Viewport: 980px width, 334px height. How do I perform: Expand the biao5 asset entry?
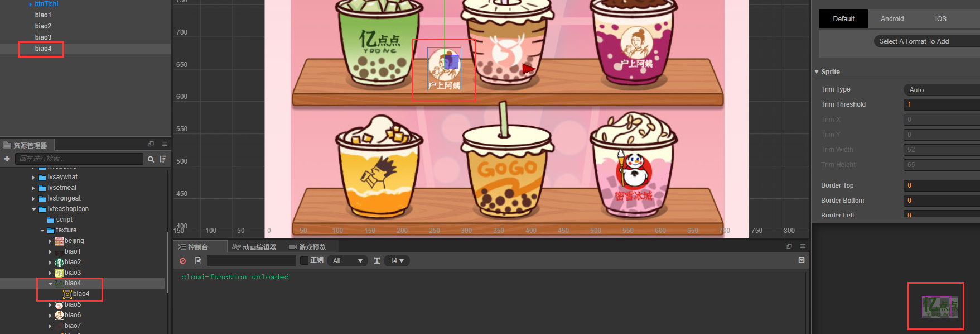pos(50,305)
